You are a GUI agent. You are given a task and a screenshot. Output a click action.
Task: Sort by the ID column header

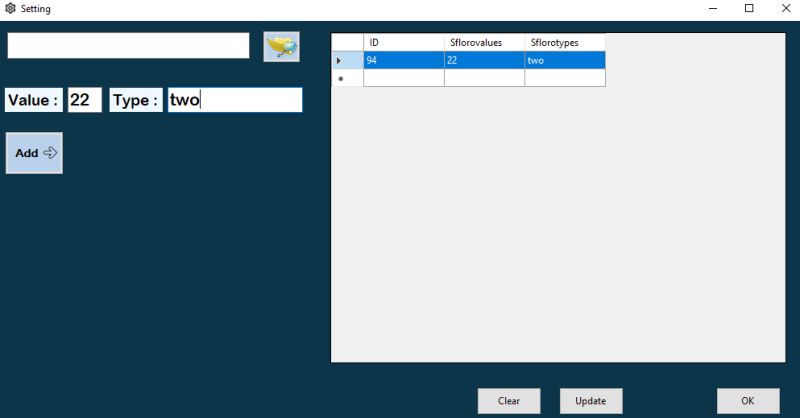click(404, 42)
